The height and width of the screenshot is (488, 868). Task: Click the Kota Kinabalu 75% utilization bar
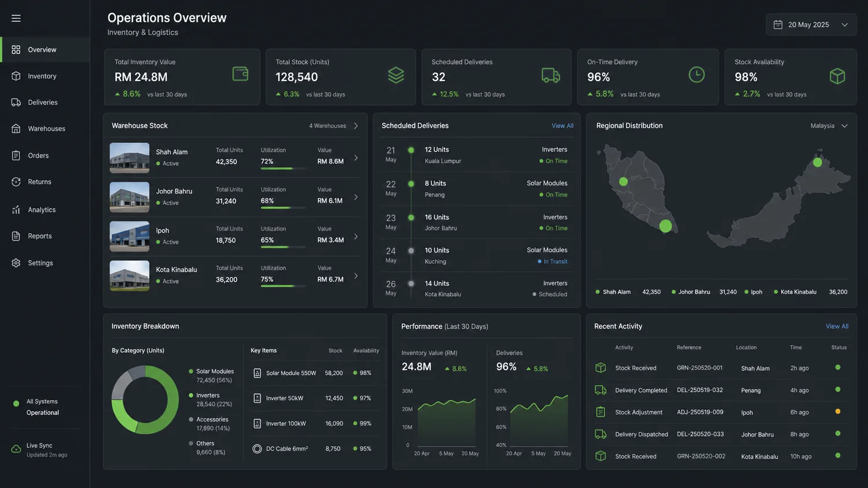tap(283, 286)
